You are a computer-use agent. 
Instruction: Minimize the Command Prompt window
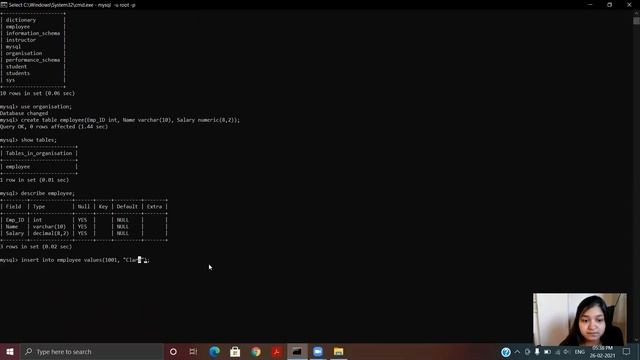pos(590,5)
